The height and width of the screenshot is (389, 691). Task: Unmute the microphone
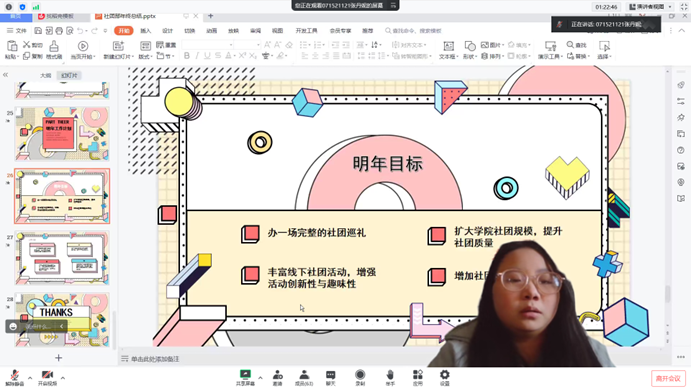coord(15,377)
